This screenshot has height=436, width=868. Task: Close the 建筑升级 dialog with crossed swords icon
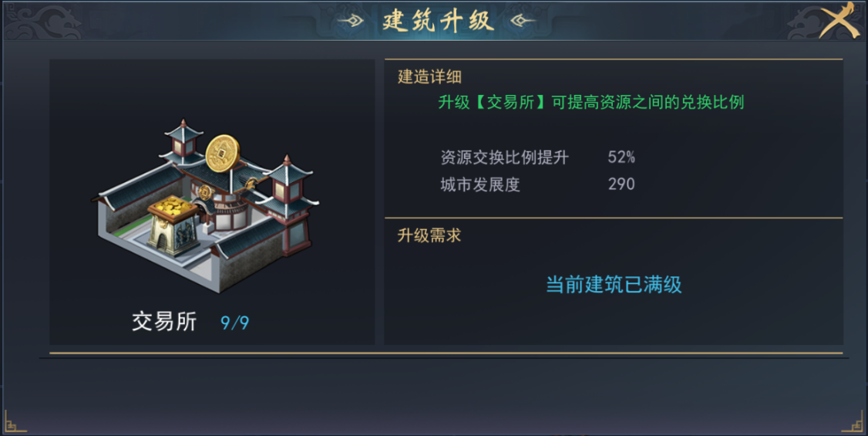[839, 21]
